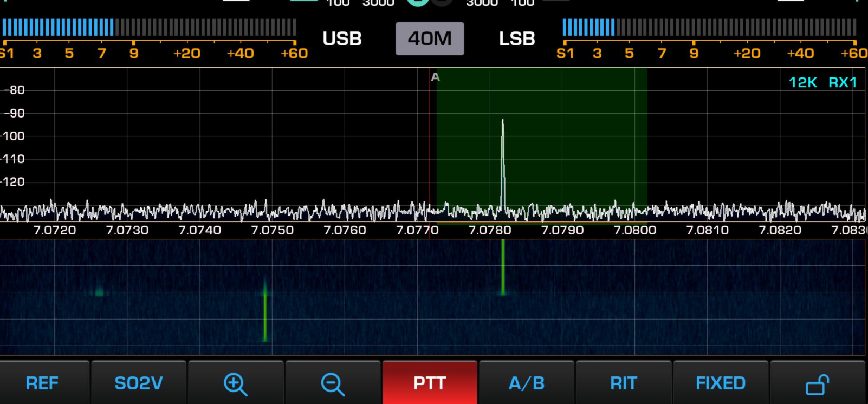The height and width of the screenshot is (404, 868).
Task: Click the zoom out magnifier icon
Action: click(x=332, y=383)
